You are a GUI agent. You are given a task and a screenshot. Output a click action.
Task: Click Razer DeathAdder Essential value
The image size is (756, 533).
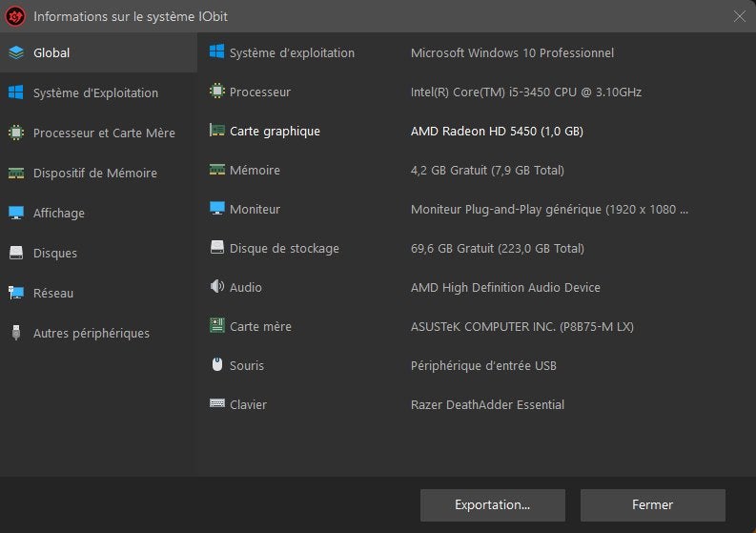(x=487, y=404)
